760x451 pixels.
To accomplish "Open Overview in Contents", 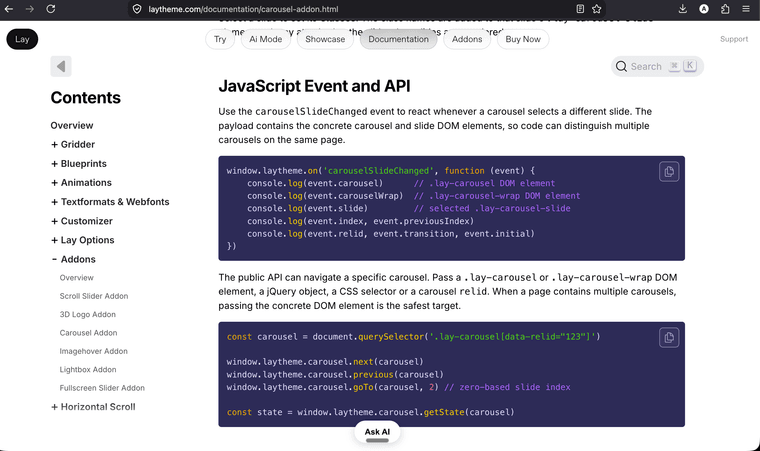I will pyautogui.click(x=72, y=125).
